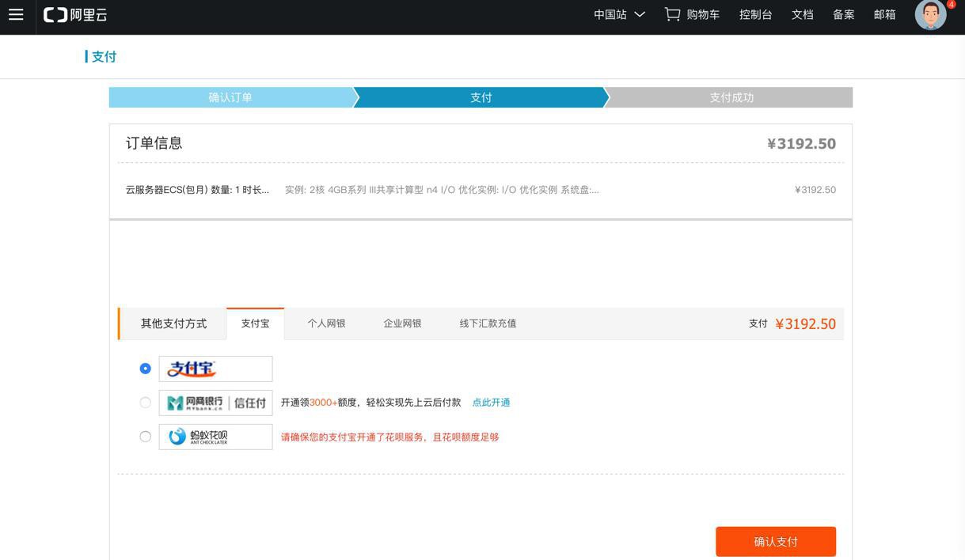Open 邮箱 in the top navigation
This screenshot has height=560, width=965.
885,14
